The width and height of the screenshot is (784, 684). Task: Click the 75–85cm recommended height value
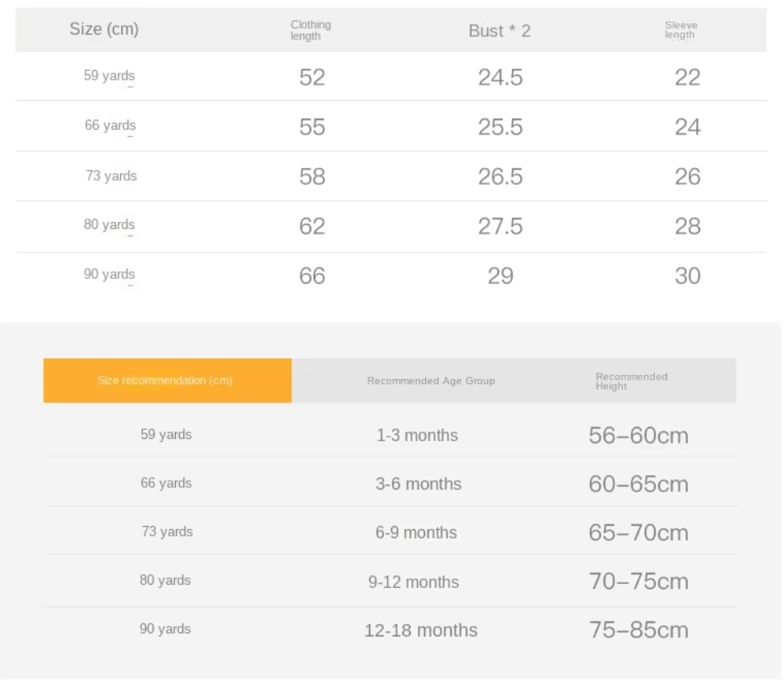[639, 630]
